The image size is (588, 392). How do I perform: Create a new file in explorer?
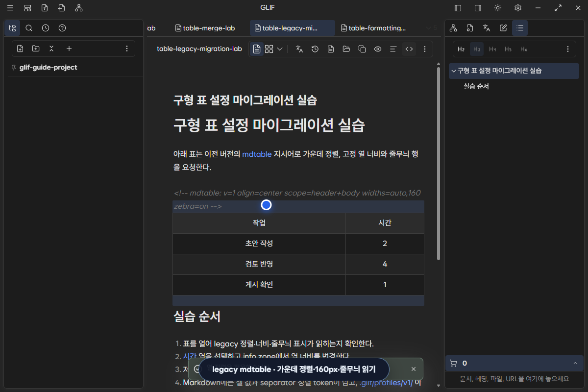(x=20, y=49)
